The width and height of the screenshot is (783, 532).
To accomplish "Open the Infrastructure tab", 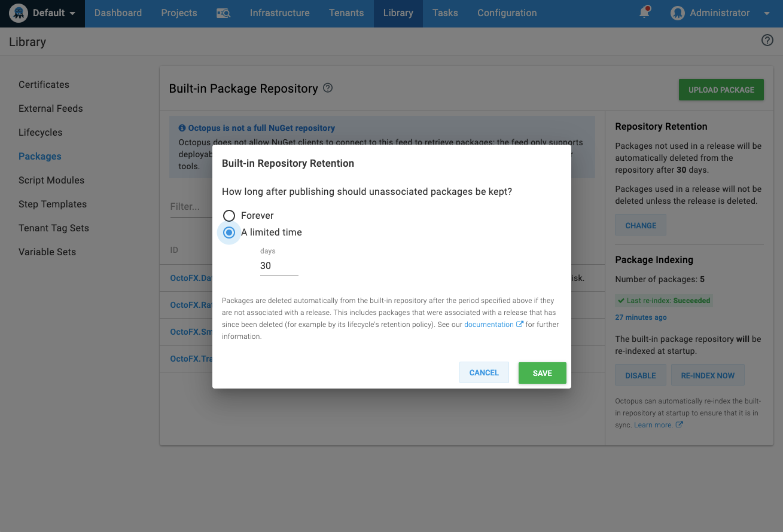I will (x=279, y=13).
